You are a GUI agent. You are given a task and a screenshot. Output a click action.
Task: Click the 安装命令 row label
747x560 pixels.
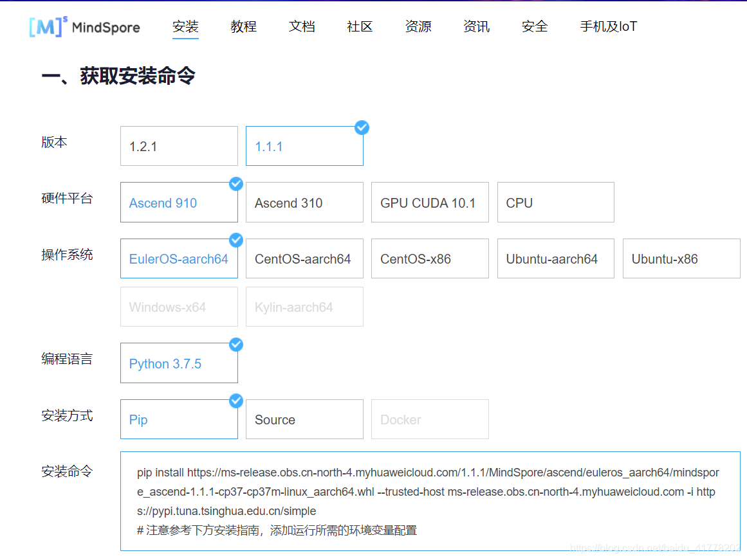tap(67, 471)
